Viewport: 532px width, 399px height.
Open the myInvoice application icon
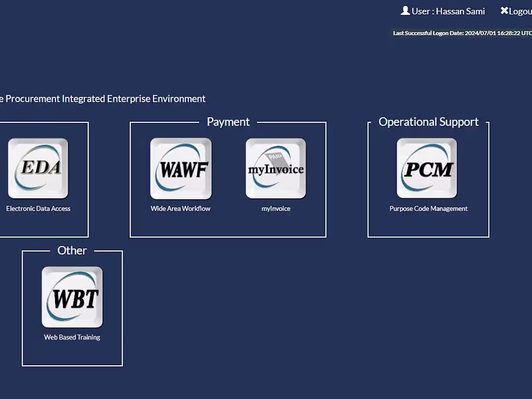(x=276, y=168)
